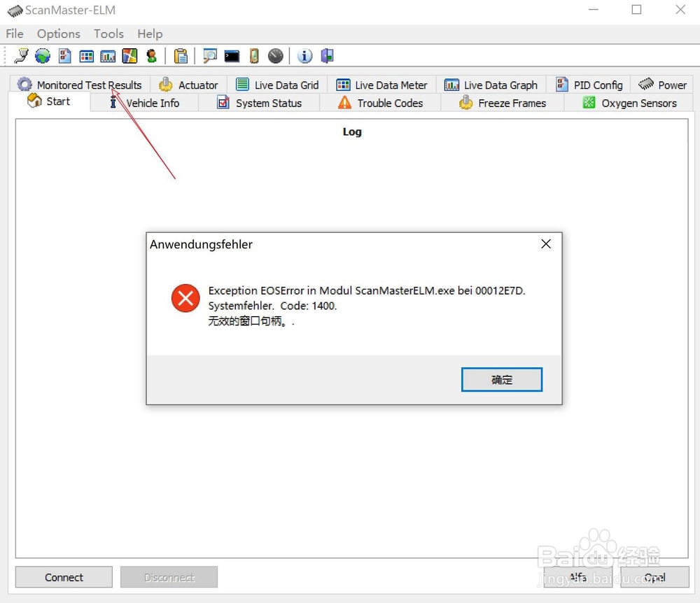Click the blue info toolbar icon
The height and width of the screenshot is (603, 700).
point(305,56)
